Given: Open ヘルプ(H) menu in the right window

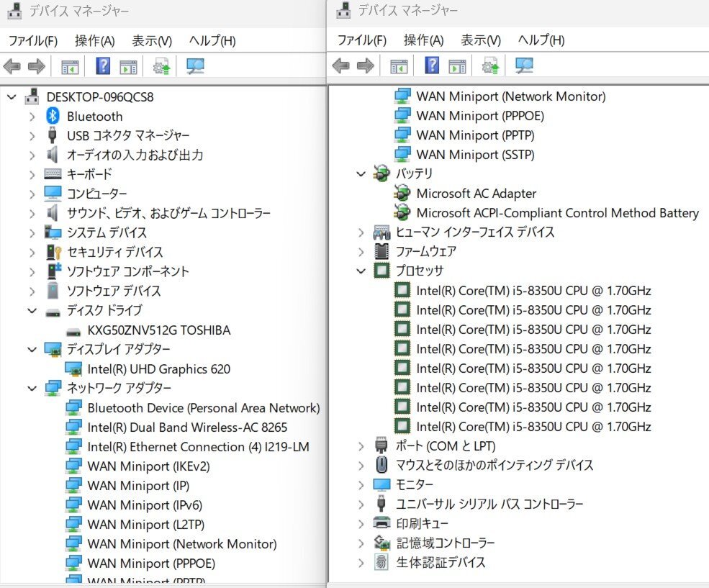Looking at the screenshot, I should click(x=541, y=40).
